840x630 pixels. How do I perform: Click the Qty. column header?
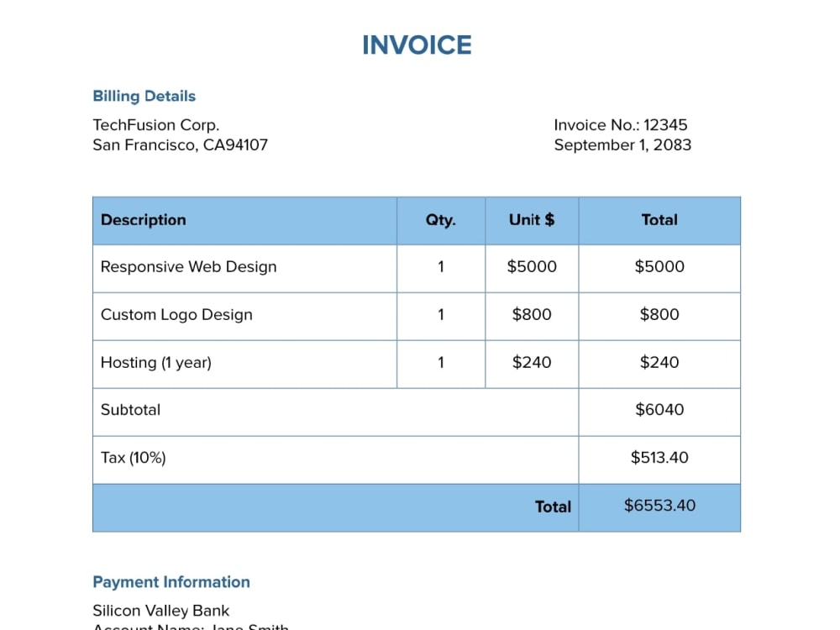point(440,219)
